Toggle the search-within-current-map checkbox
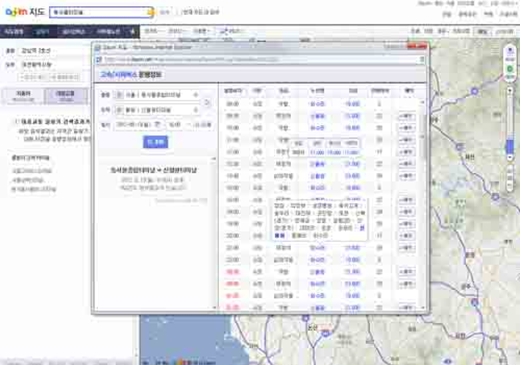Screen dimensions: 521x365 click(178, 12)
